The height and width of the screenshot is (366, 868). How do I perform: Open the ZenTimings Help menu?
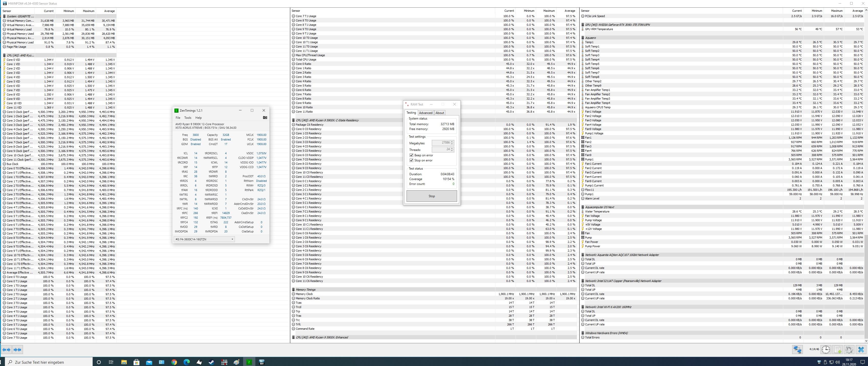point(198,118)
